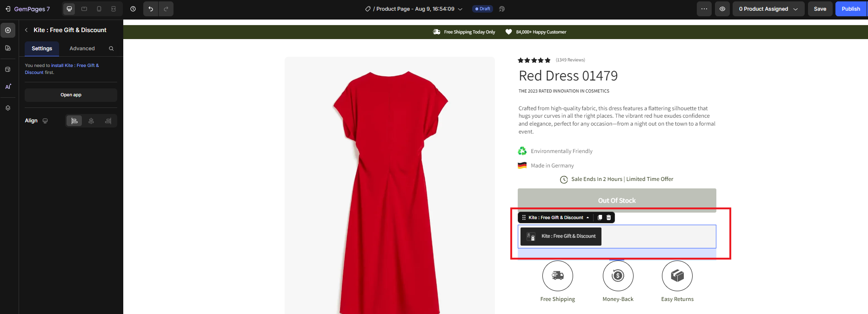Search settings using the magnifier icon
This screenshot has height=314, width=868.
[x=111, y=48]
